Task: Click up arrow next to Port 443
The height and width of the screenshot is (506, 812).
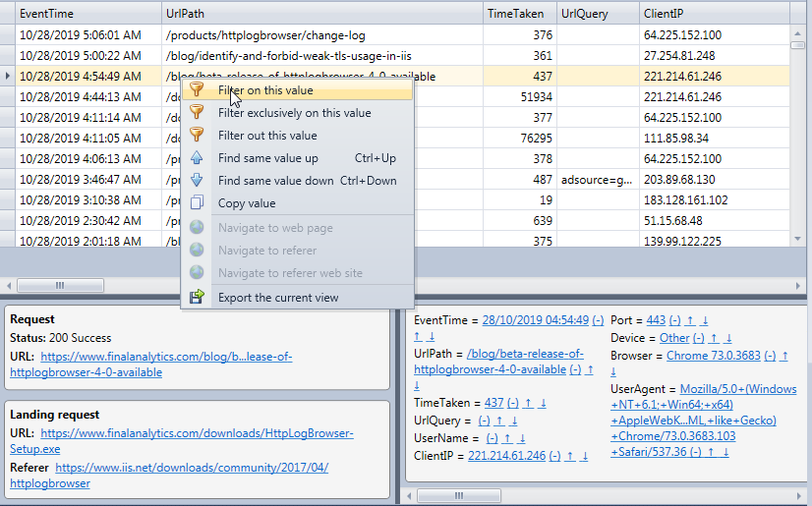Action: (x=690, y=320)
